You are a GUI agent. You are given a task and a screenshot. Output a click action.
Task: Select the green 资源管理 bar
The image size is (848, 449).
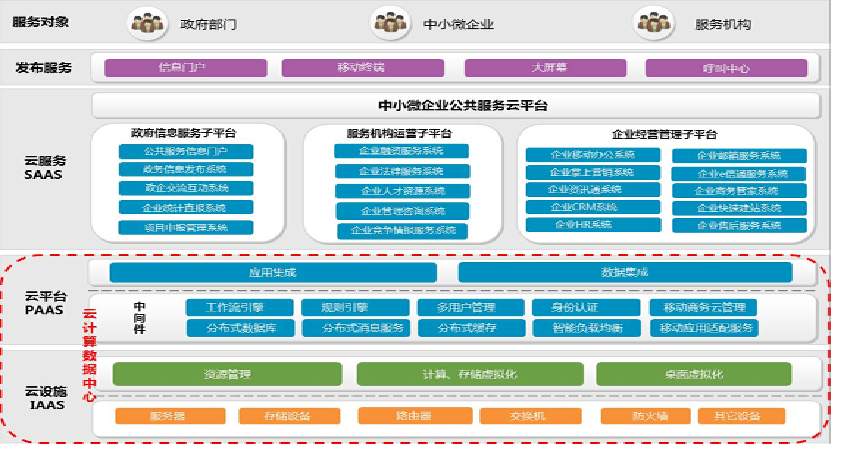click(x=227, y=375)
